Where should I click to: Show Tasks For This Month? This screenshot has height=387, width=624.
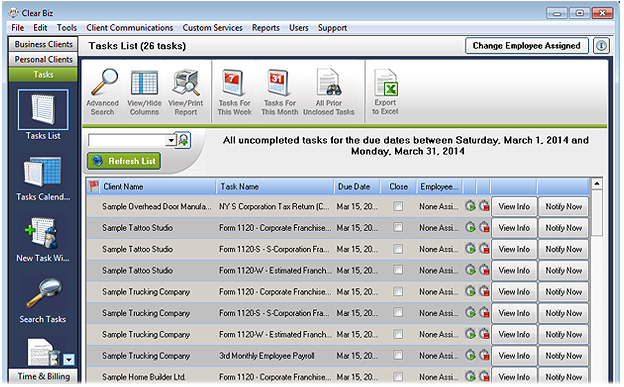point(279,92)
